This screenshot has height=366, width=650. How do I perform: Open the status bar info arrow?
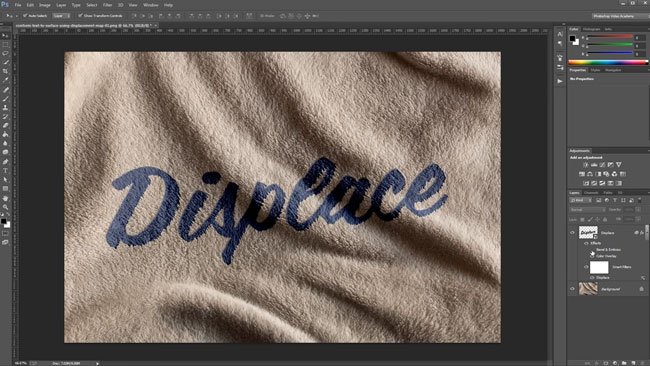pyautogui.click(x=97, y=363)
